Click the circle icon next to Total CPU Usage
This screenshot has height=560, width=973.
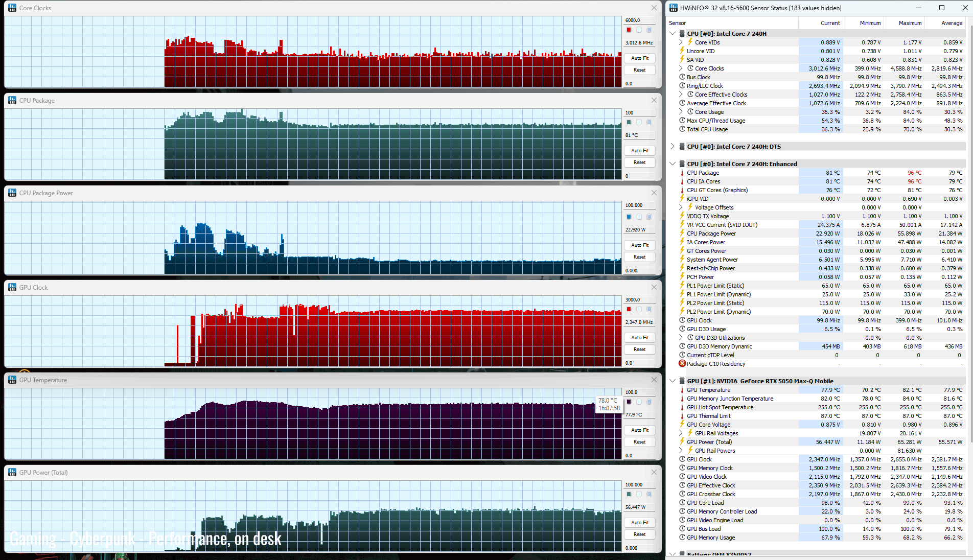[682, 129]
